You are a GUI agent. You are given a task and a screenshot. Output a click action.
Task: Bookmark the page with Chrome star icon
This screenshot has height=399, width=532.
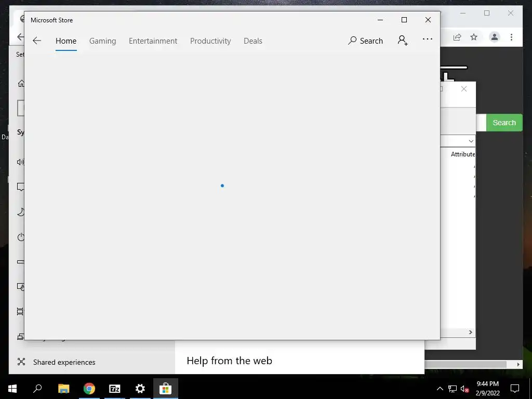tap(474, 37)
